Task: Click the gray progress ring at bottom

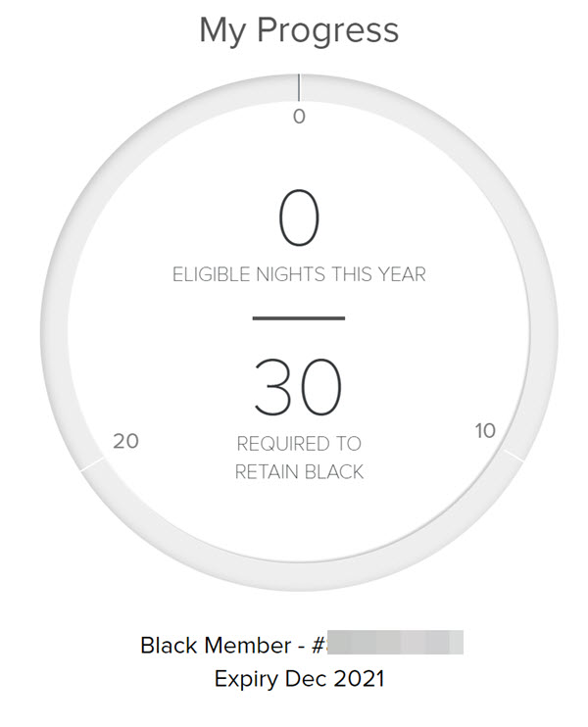Action: point(299,576)
